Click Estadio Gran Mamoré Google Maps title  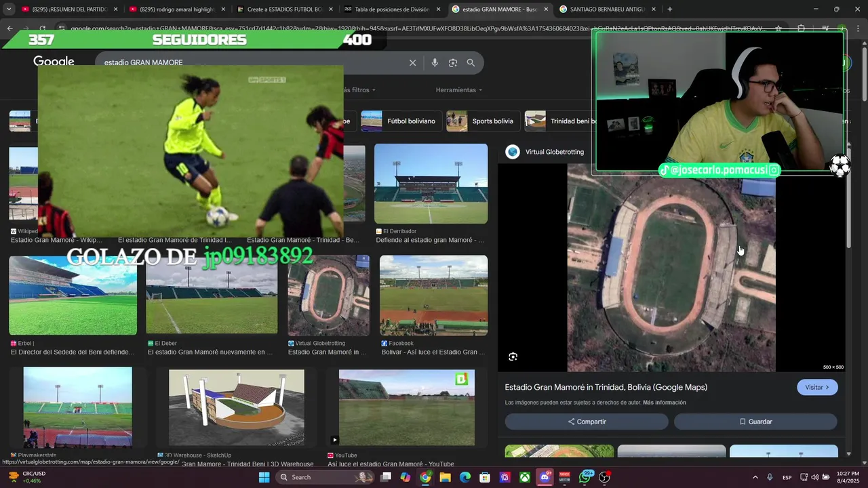(606, 387)
